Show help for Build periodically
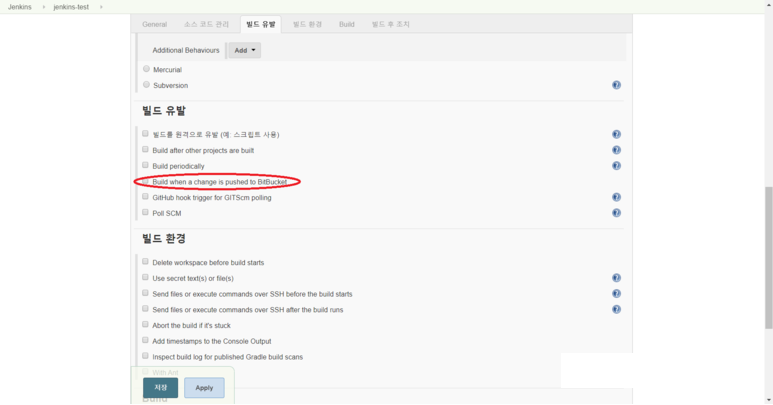This screenshot has width=773, height=405. pyautogui.click(x=616, y=166)
